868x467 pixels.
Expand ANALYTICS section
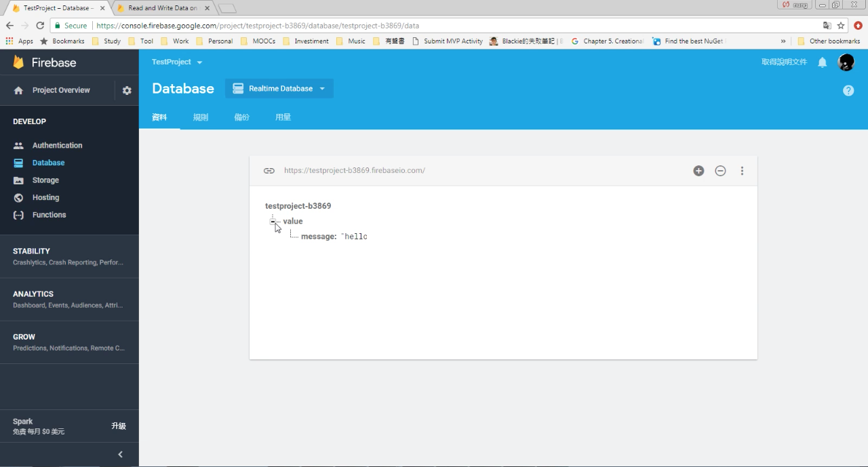pyautogui.click(x=69, y=299)
